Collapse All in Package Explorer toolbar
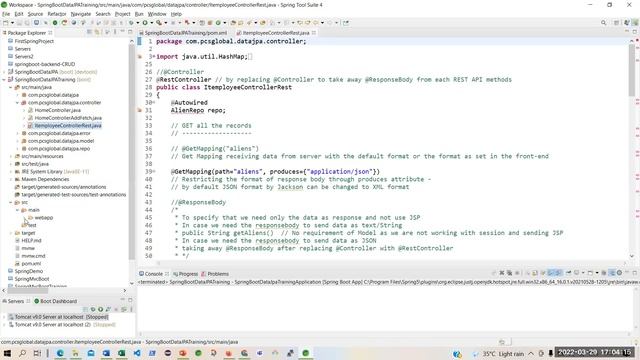 click(x=89, y=32)
